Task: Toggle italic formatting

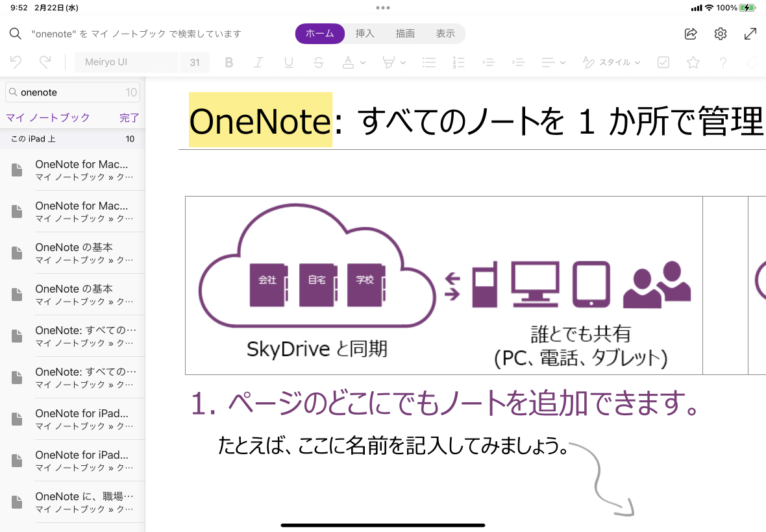Action: [x=258, y=62]
